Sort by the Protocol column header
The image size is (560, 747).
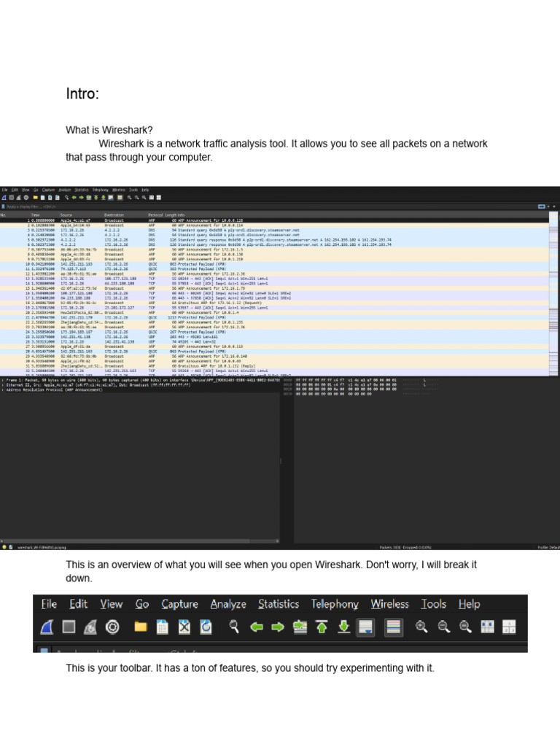155,215
